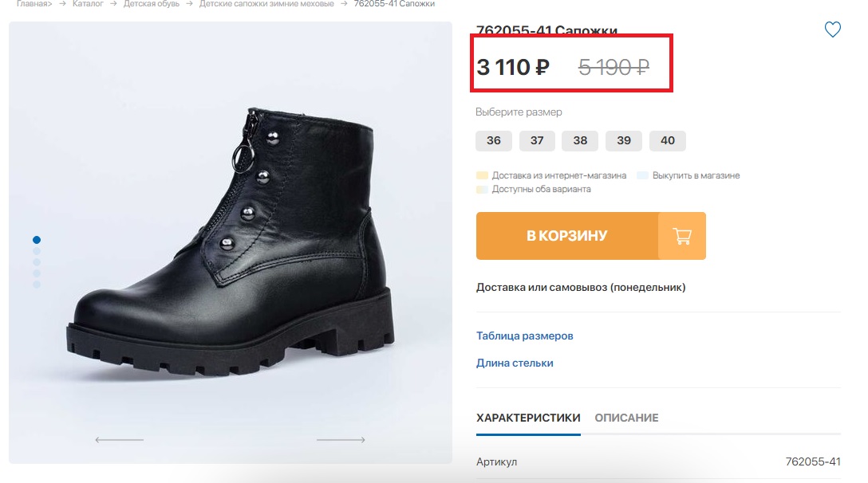
Task: Show next product photo with right arrow
Action: point(341,440)
